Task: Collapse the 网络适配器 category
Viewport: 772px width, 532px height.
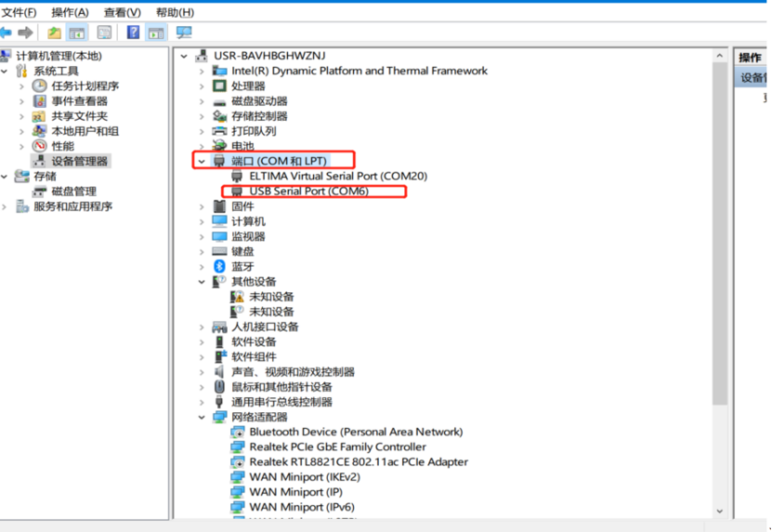Action: coord(202,418)
